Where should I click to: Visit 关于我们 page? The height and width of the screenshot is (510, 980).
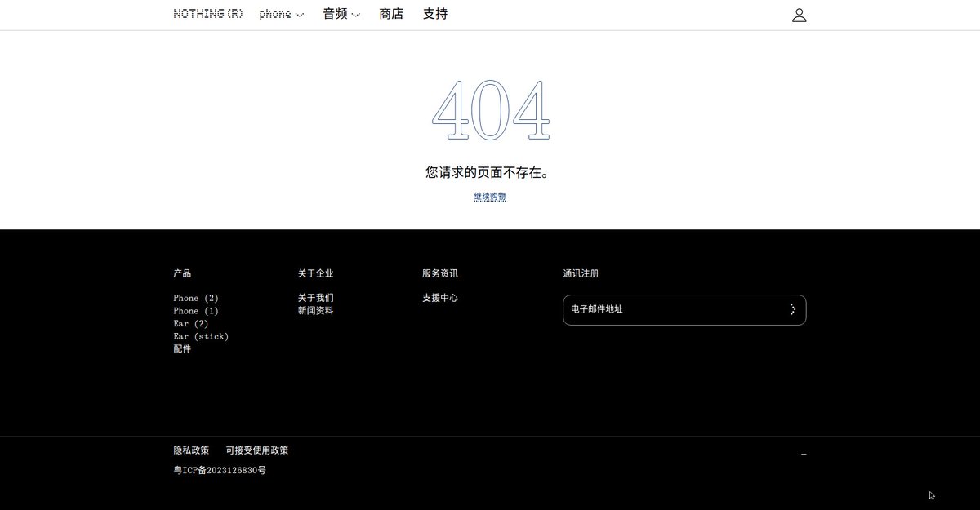[316, 298]
